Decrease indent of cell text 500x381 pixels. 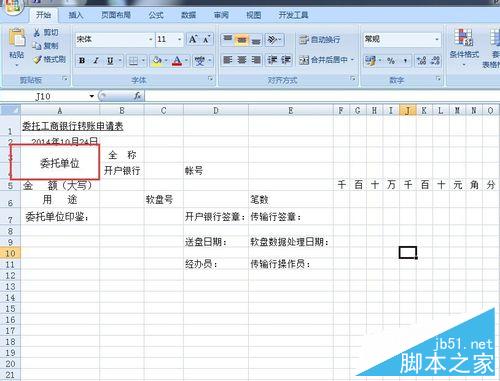272,60
